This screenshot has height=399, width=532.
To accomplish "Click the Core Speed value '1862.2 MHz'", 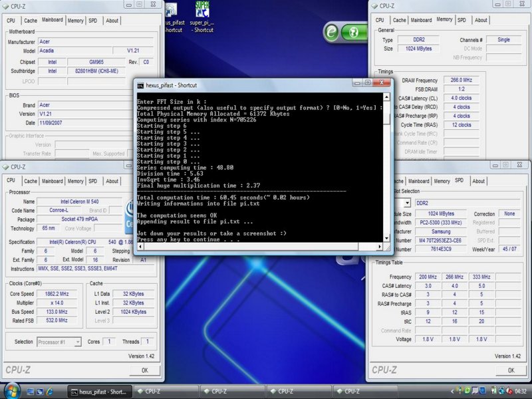I will [57, 294].
